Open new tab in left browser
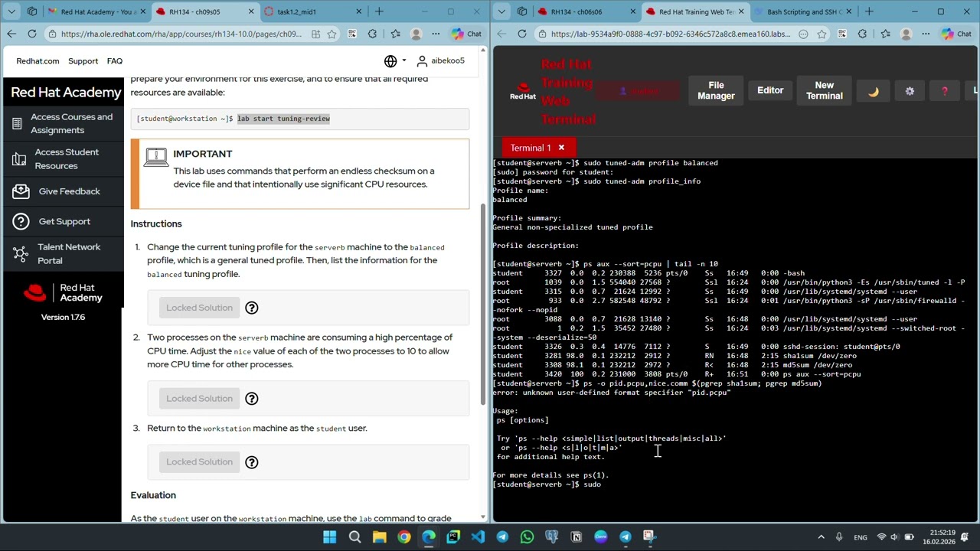The image size is (980, 551). coord(379,11)
